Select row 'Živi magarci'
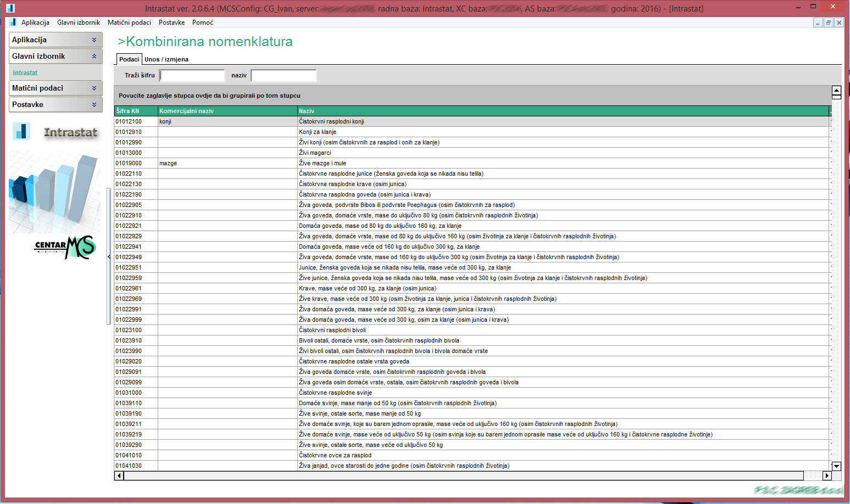 click(x=473, y=153)
